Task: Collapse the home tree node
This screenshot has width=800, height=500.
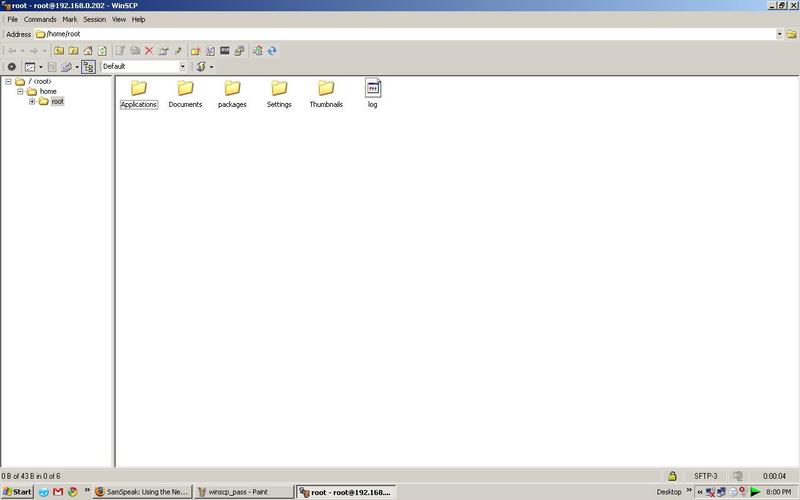Action: click(x=21, y=91)
